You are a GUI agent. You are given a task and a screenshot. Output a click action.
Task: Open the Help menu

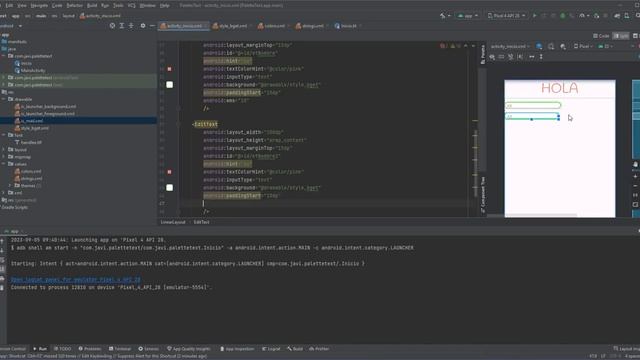coord(164,6)
